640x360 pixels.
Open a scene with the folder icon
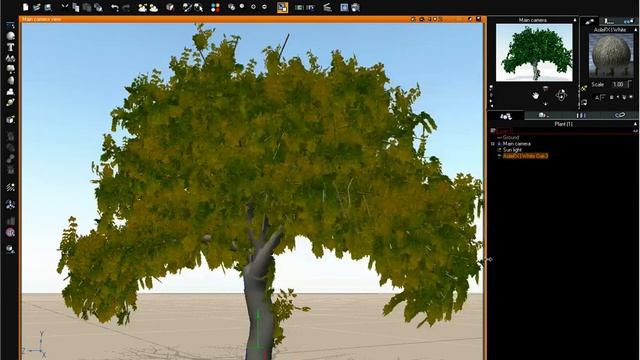[x=37, y=7]
